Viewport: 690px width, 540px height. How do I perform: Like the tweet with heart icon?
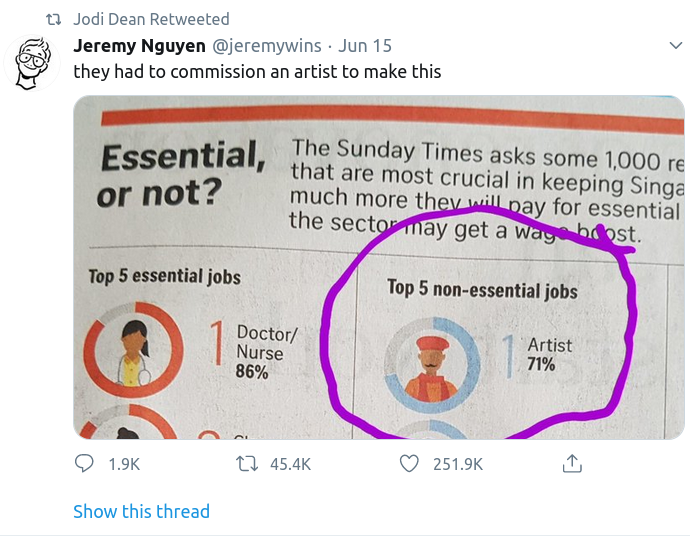coord(408,464)
